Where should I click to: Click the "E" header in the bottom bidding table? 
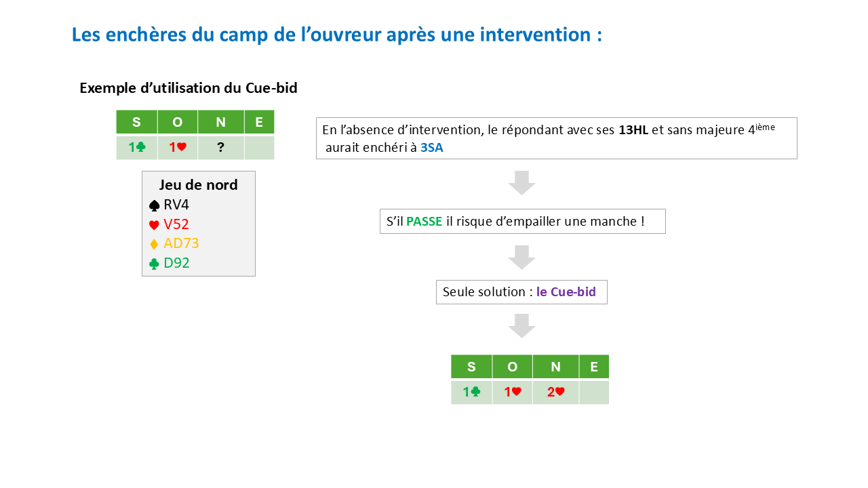point(594,367)
